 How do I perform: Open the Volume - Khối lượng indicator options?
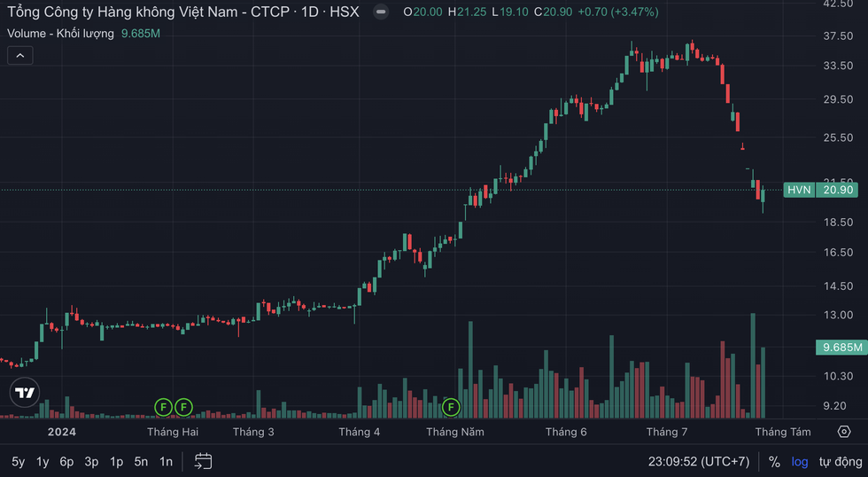coord(60,34)
